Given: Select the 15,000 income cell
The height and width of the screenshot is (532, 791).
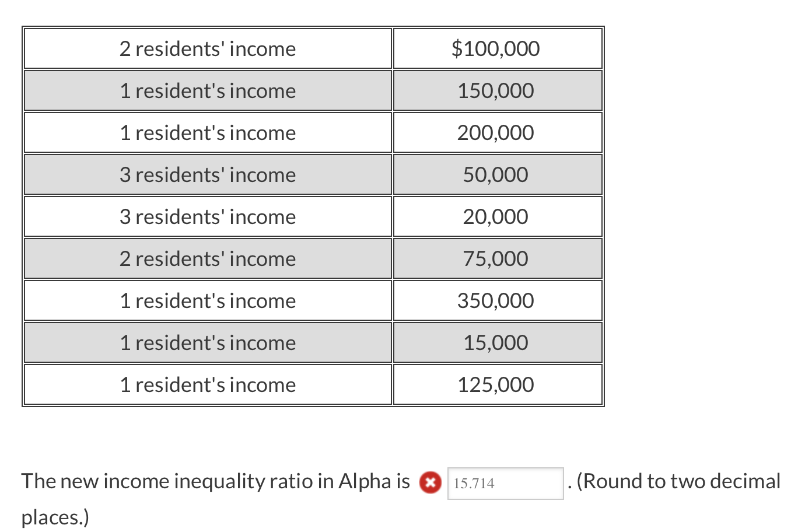Looking at the screenshot, I should (497, 342).
